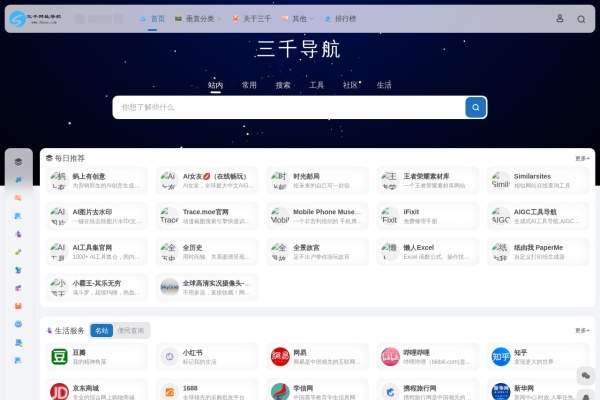Open the 王者荣耀素材库 link
Viewport: 600px width, 400px height.
coord(426,176)
